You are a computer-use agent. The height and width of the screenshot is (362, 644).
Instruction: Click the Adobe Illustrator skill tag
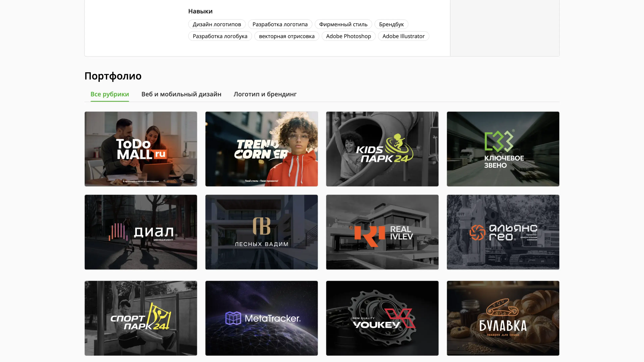click(x=403, y=36)
